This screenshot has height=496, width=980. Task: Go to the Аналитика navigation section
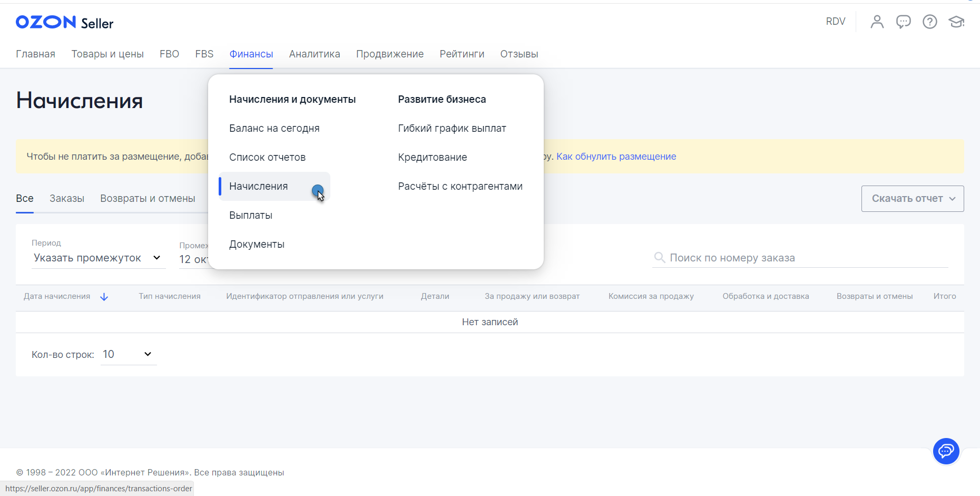tap(314, 54)
